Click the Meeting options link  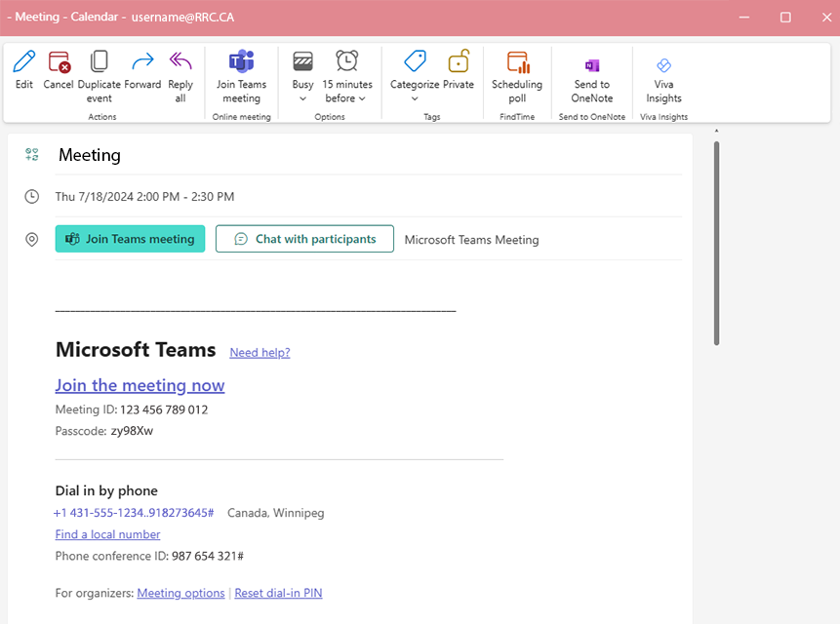tap(180, 593)
